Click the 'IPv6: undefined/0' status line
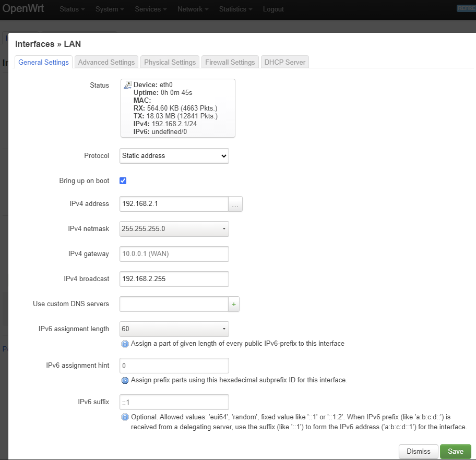The height and width of the screenshot is (460, 476). 160,131
